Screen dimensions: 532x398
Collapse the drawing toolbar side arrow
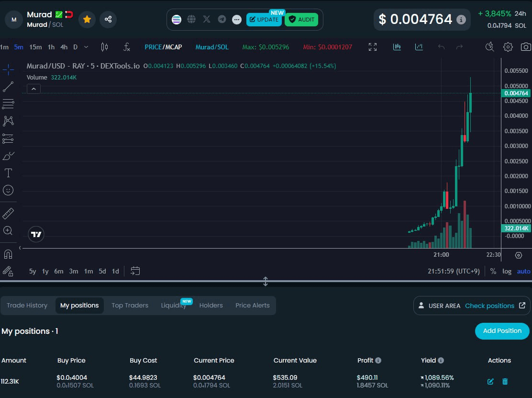point(20,248)
